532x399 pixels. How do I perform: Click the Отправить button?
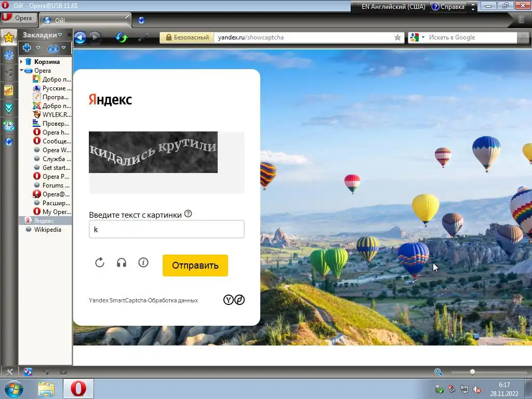coord(195,265)
